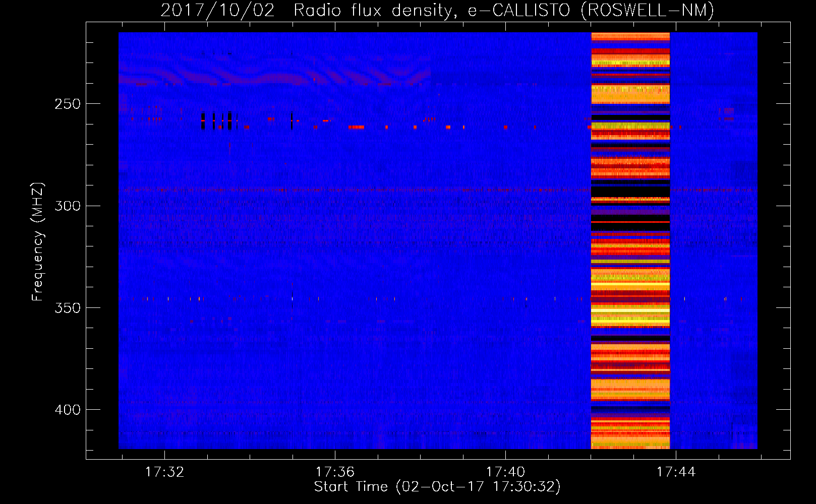The image size is (816, 504).
Task: Click the 250 frequency tick label
Action: pyautogui.click(x=68, y=104)
